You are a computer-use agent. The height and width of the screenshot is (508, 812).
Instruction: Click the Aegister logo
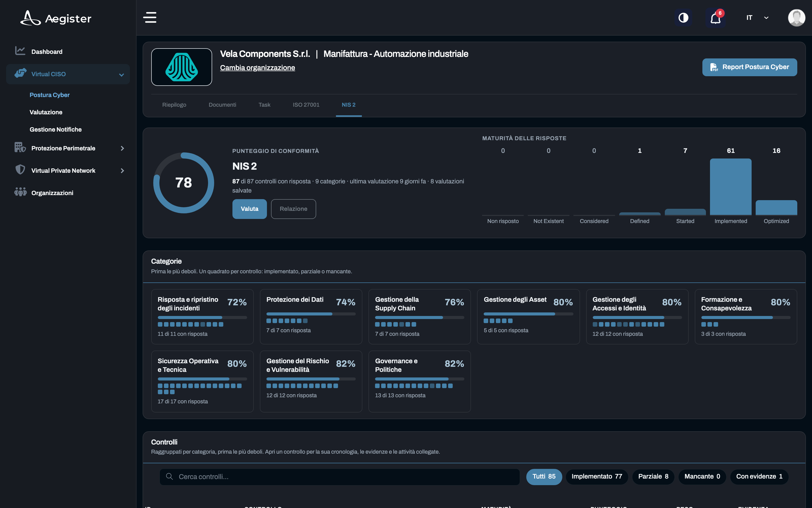[x=56, y=18]
